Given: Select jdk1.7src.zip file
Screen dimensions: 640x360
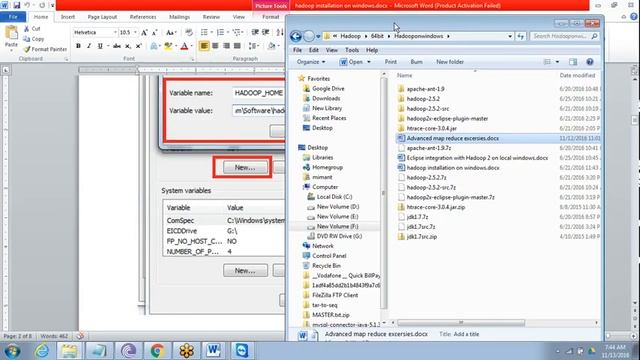Looking at the screenshot, I should pos(422,237).
